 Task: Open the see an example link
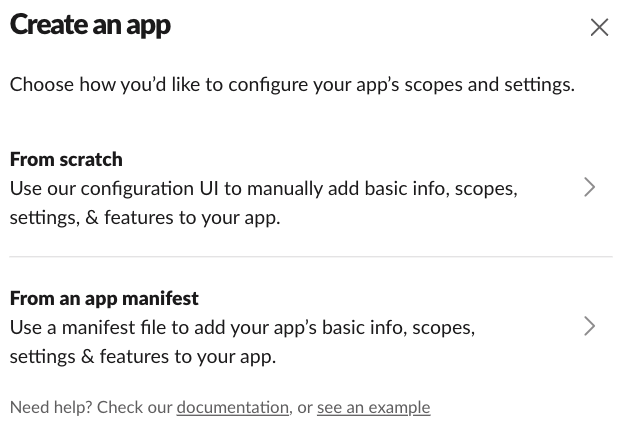pos(374,407)
